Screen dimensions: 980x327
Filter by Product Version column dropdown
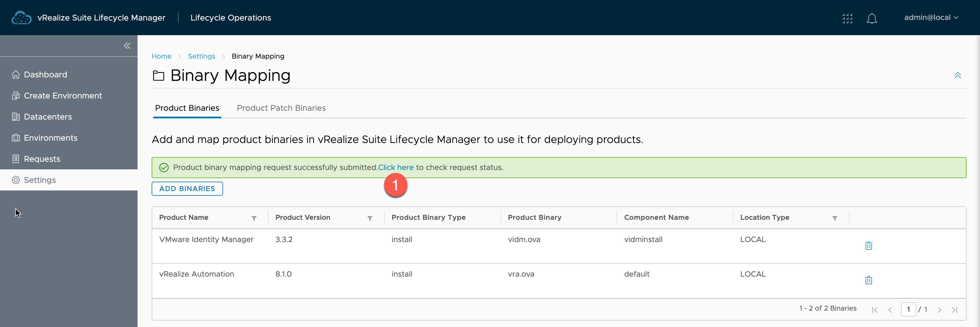(369, 218)
